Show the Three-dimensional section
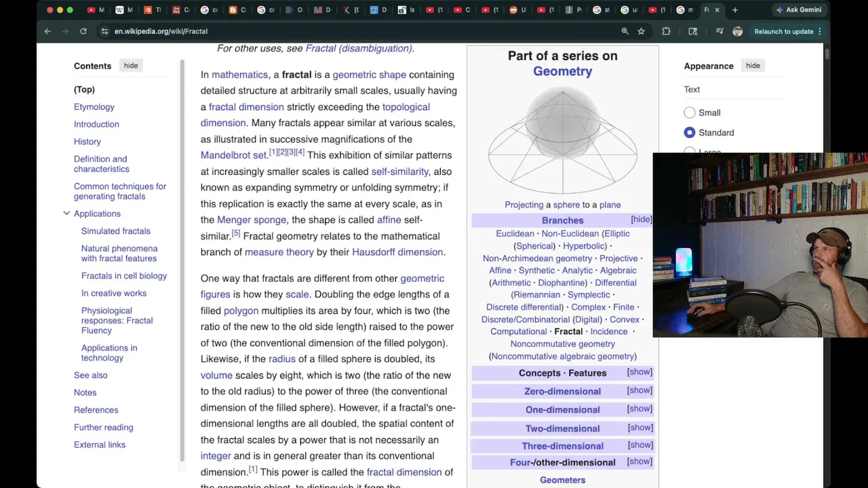 pos(639,445)
